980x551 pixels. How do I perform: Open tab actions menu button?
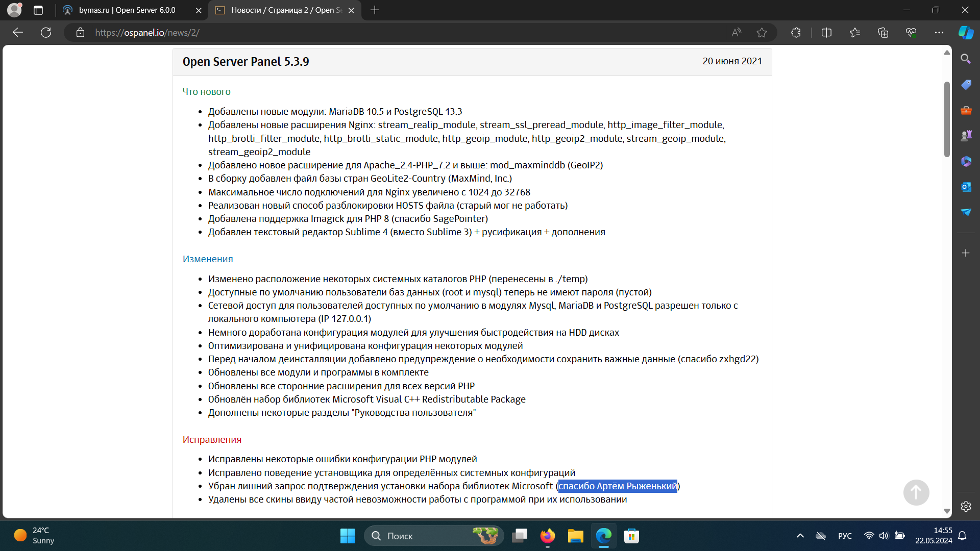pyautogui.click(x=38, y=10)
